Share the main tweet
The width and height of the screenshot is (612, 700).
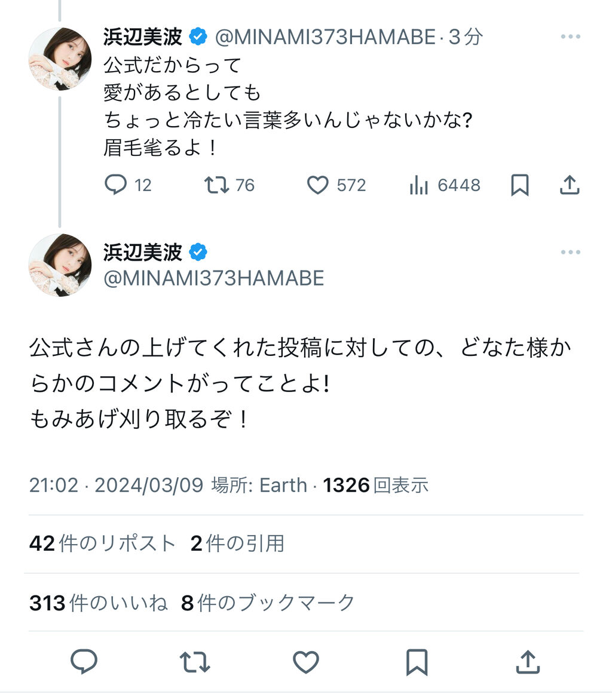click(x=527, y=662)
